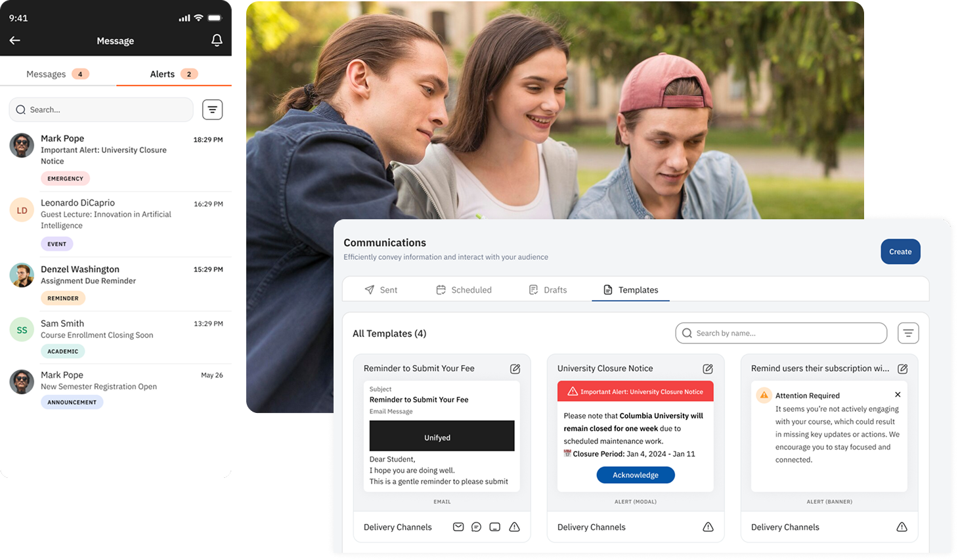This screenshot has width=958, height=560.
Task: Go to the Scheduled tab
Action: point(464,290)
